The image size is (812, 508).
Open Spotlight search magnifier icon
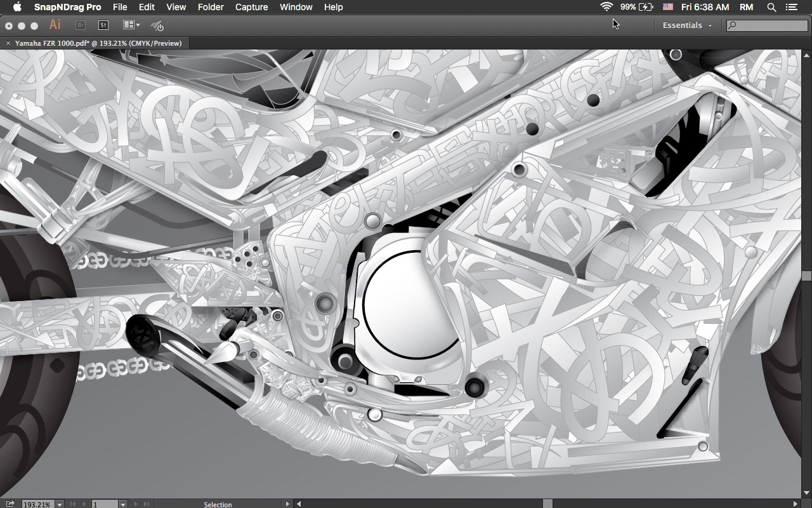pyautogui.click(x=771, y=7)
